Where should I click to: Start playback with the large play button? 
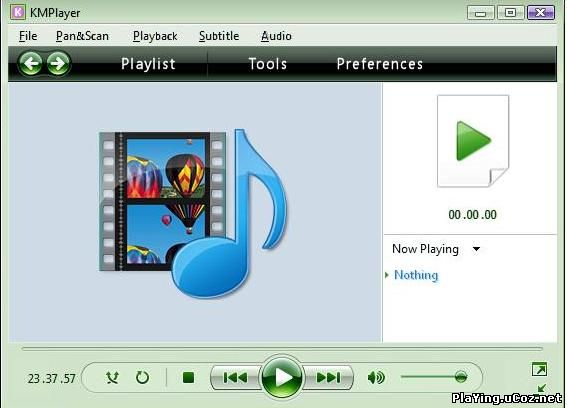[x=282, y=377]
